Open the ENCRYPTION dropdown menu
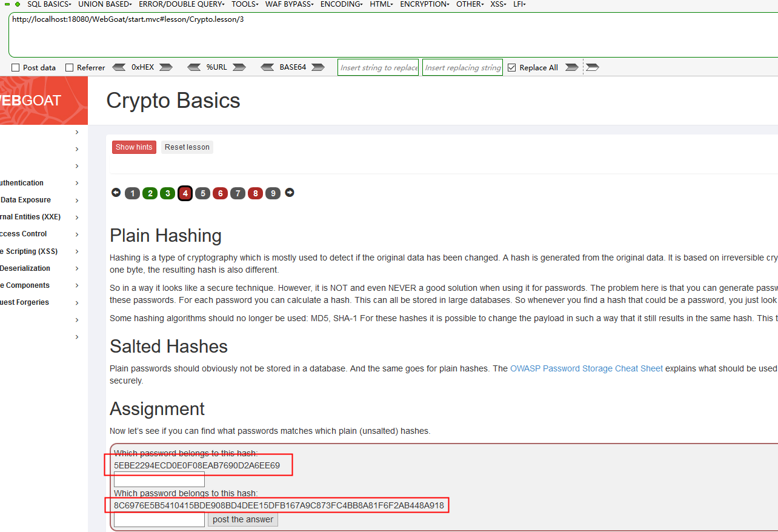 (x=425, y=4)
